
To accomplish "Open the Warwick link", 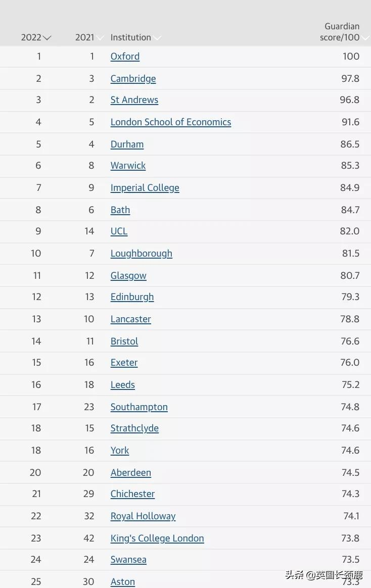I will [128, 166].
